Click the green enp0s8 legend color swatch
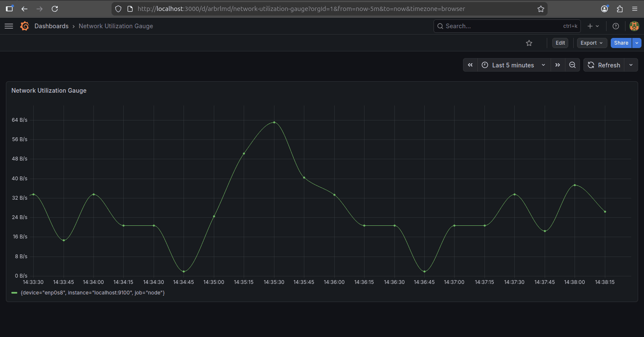 coord(14,293)
